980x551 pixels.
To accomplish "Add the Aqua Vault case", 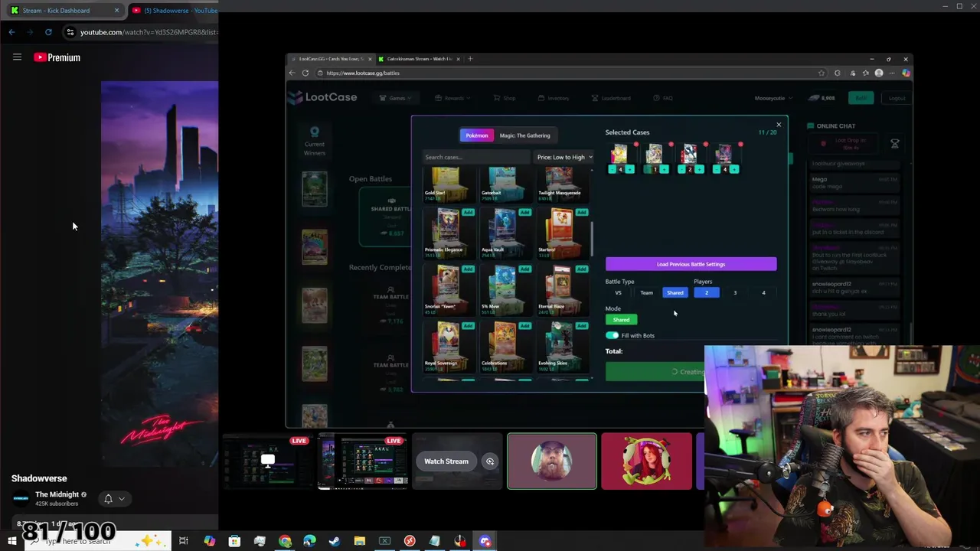I will [524, 212].
